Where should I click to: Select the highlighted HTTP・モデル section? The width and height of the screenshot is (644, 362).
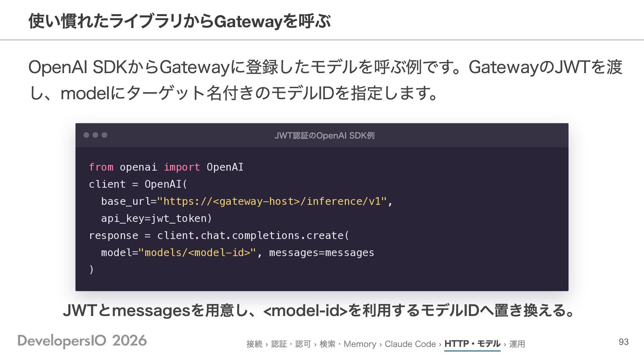[x=472, y=344]
